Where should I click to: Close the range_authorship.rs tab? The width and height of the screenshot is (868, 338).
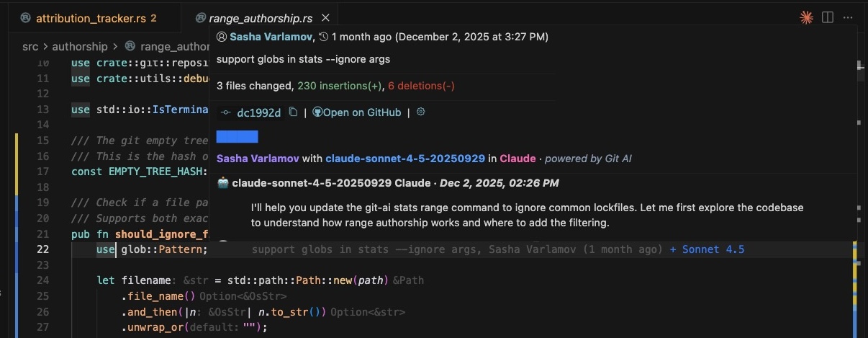click(325, 18)
